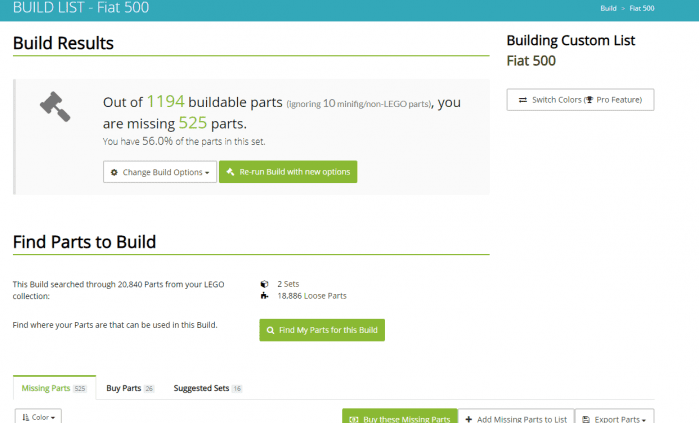Screen dimensions: 699x423
Task: Click Find My Parts for this Build
Action: pyautogui.click(x=322, y=330)
